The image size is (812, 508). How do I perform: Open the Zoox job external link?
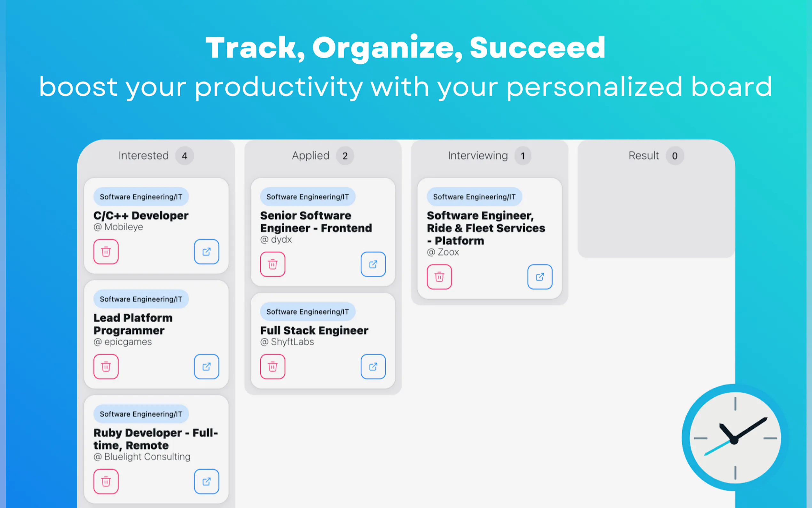coord(540,277)
